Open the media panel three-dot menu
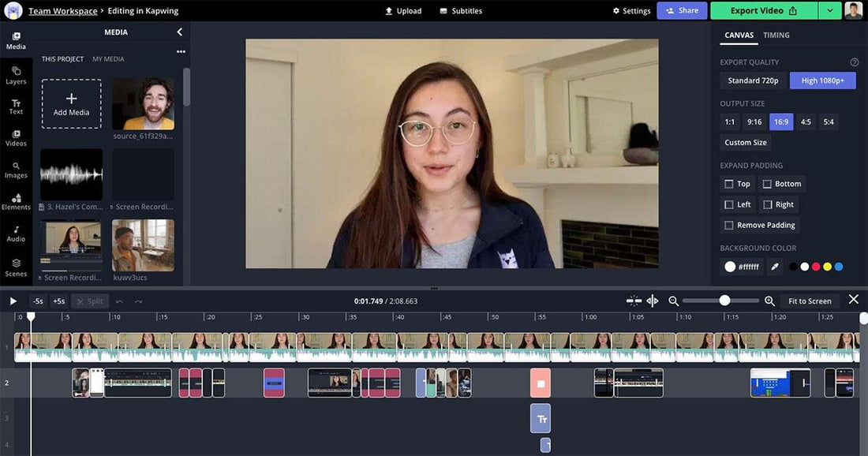 [x=181, y=52]
